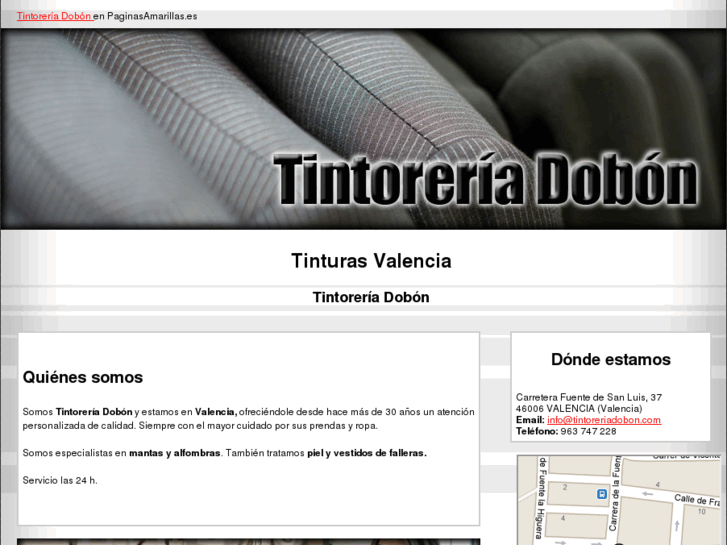The height and width of the screenshot is (545, 727).
Task: Select the 'Tintorería Dobón' subheading below Tinturas Valencia
Action: pos(371,297)
